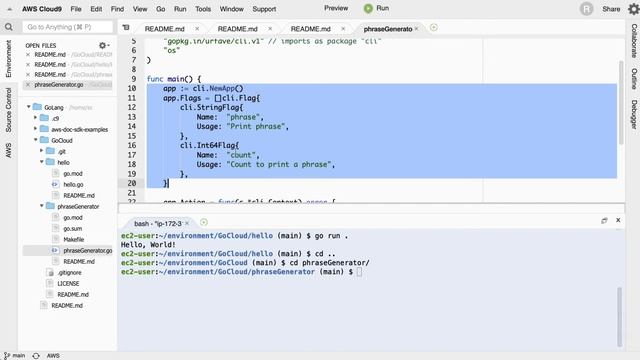
Task: Open new terminal tab plus icon
Action: coord(204,222)
